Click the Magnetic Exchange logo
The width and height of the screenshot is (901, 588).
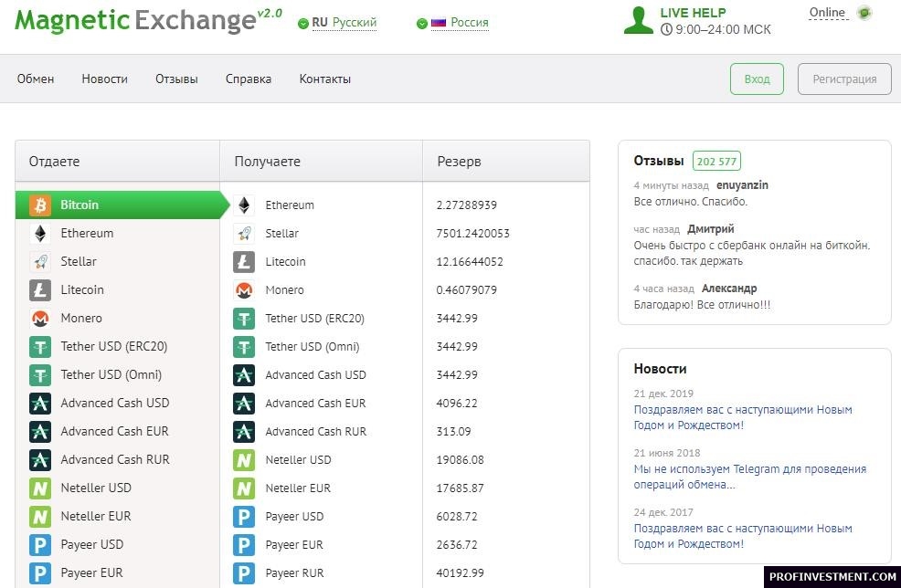(135, 20)
